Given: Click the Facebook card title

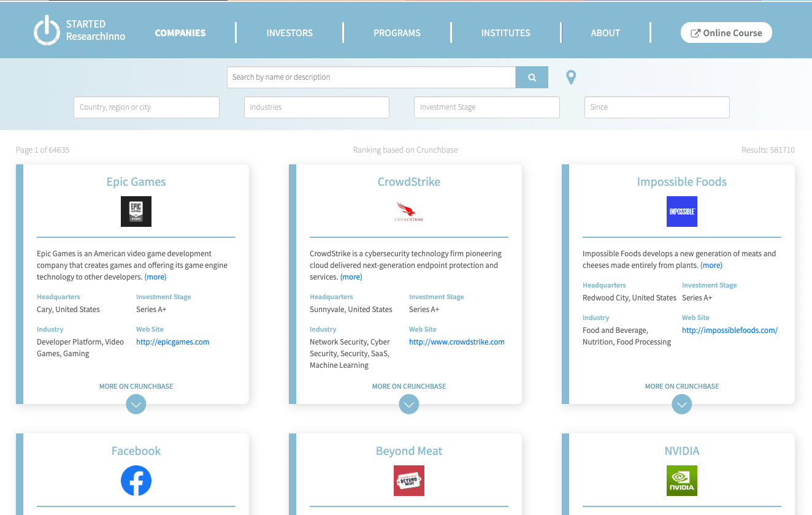Looking at the screenshot, I should [136, 451].
